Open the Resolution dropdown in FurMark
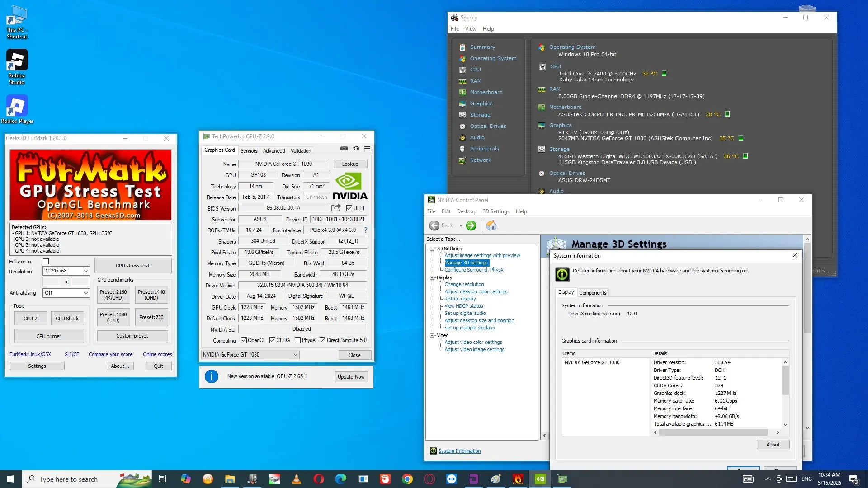This screenshot has height=488, width=868. [x=66, y=271]
